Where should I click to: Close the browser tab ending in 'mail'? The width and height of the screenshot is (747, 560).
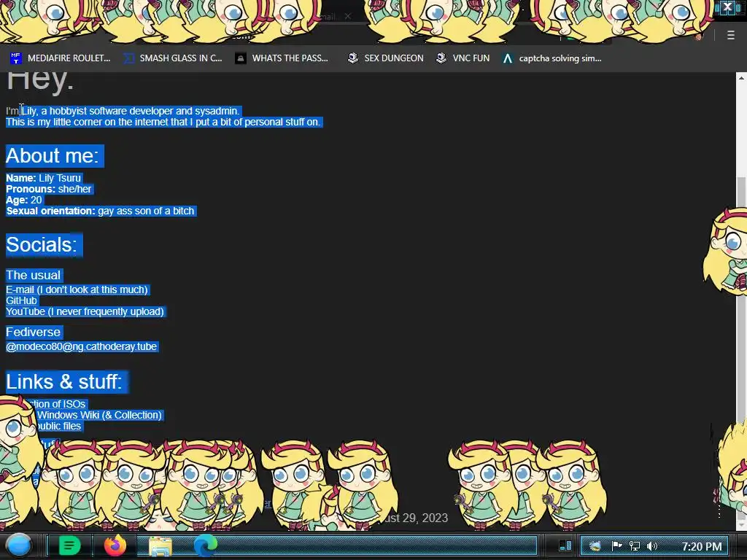click(348, 16)
